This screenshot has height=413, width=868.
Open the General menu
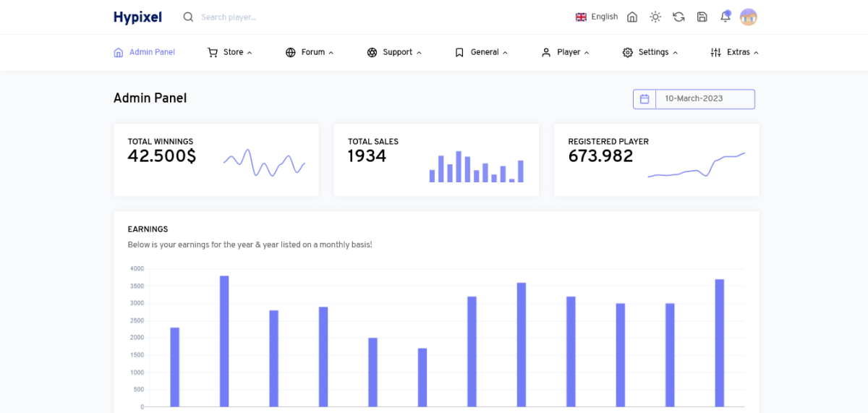point(481,52)
